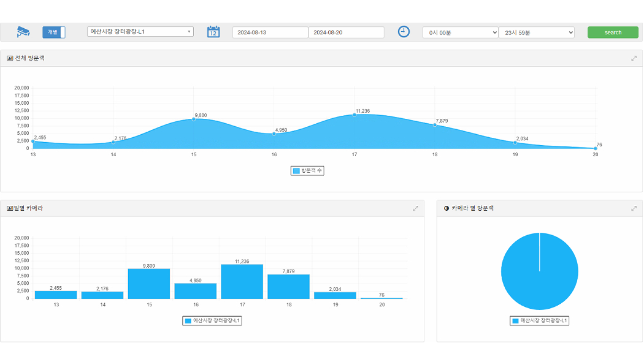Expand the 일별 카메라 panel to fullscreen

tap(415, 208)
